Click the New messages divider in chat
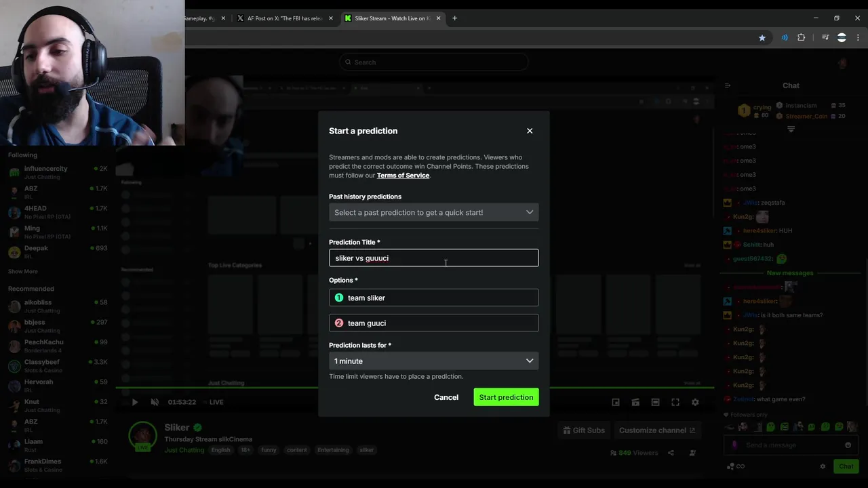 [790, 273]
